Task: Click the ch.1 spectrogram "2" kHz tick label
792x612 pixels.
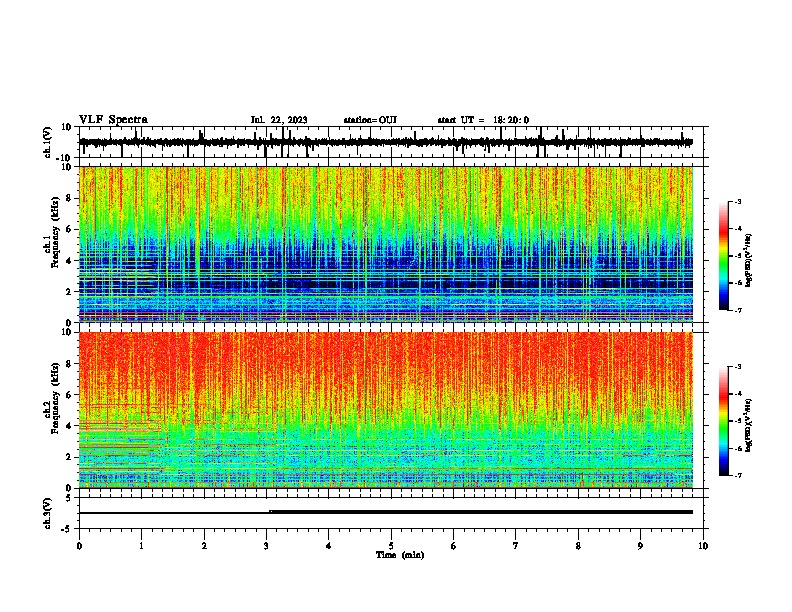Action: pyautogui.click(x=69, y=291)
